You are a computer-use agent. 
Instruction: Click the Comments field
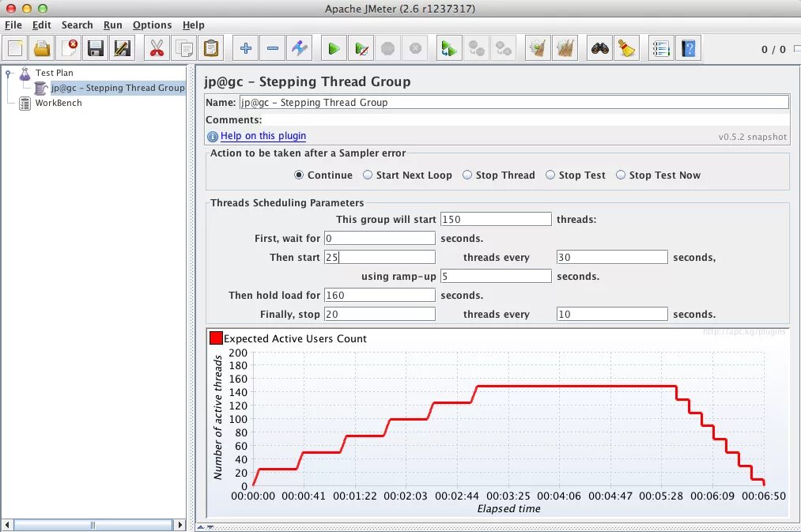tap(526, 119)
